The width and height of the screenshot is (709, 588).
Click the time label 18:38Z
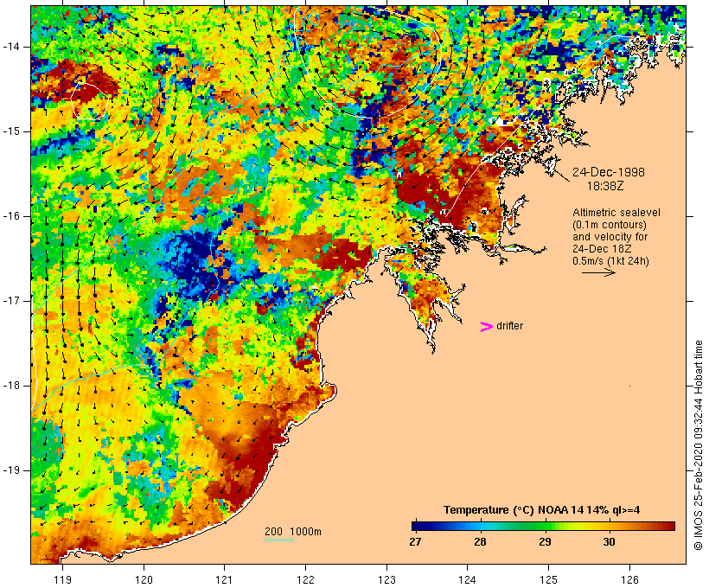605,186
